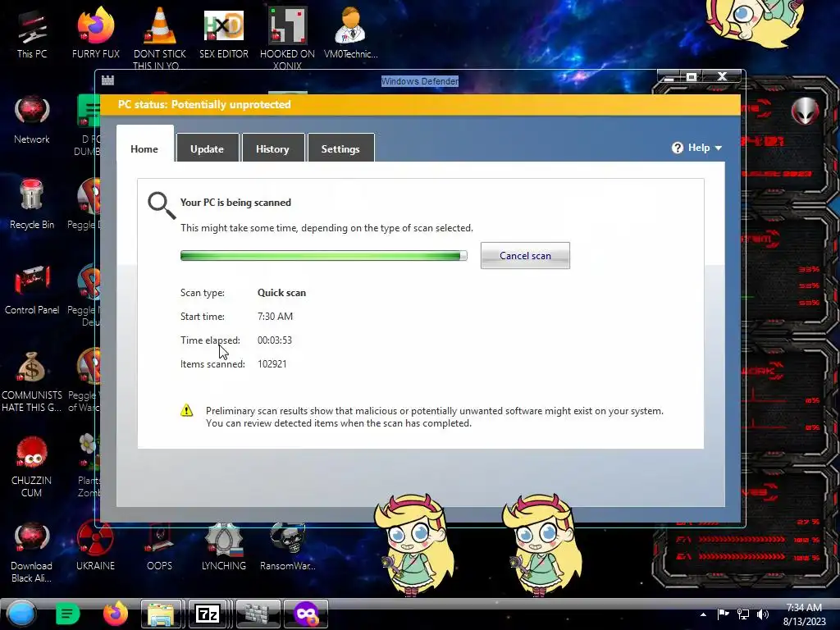This screenshot has width=840, height=630.
Task: Maximize the Windows Defender window
Action: (x=692, y=76)
